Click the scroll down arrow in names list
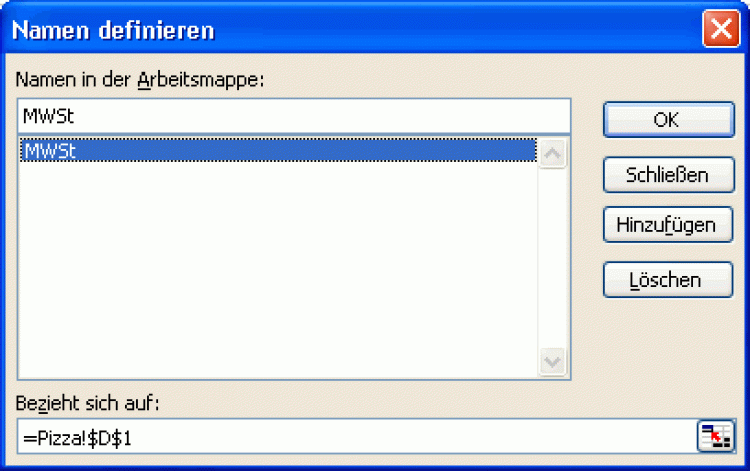This screenshot has width=750, height=471. [552, 362]
